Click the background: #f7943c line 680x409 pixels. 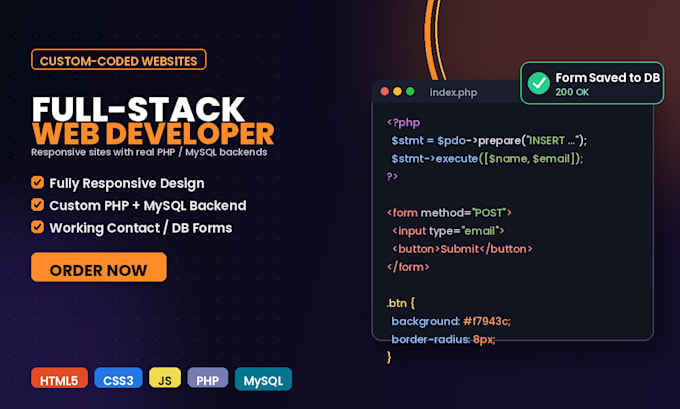point(451,321)
